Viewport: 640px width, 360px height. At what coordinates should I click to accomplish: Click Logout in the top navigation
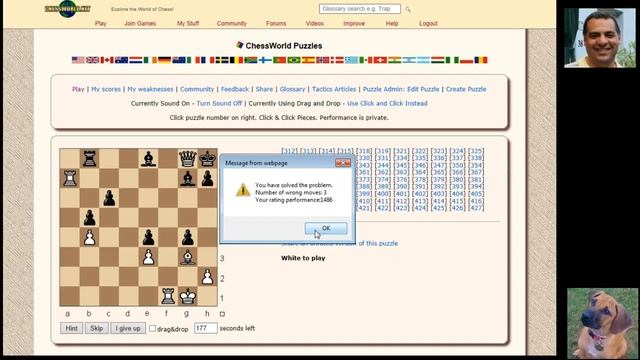point(428,24)
